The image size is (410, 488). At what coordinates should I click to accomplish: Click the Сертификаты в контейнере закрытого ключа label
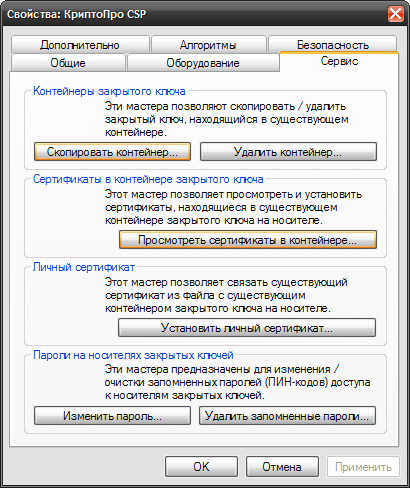pyautogui.click(x=148, y=179)
